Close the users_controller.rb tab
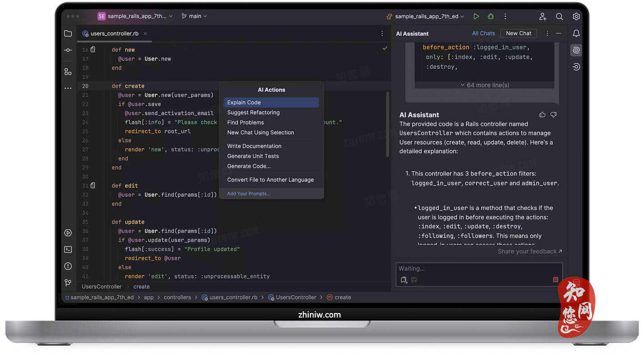The image size is (644, 359). [x=145, y=33]
